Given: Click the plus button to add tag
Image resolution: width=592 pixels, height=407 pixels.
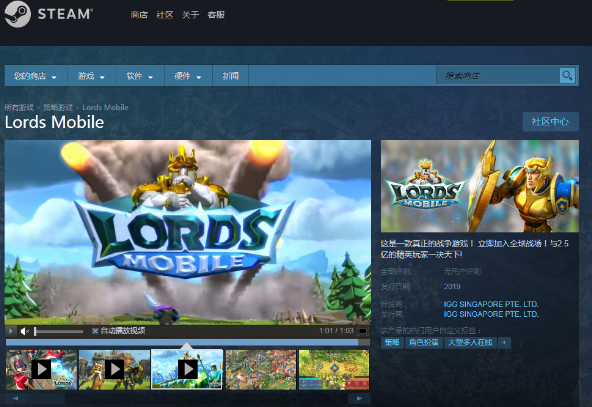Looking at the screenshot, I should (x=504, y=343).
